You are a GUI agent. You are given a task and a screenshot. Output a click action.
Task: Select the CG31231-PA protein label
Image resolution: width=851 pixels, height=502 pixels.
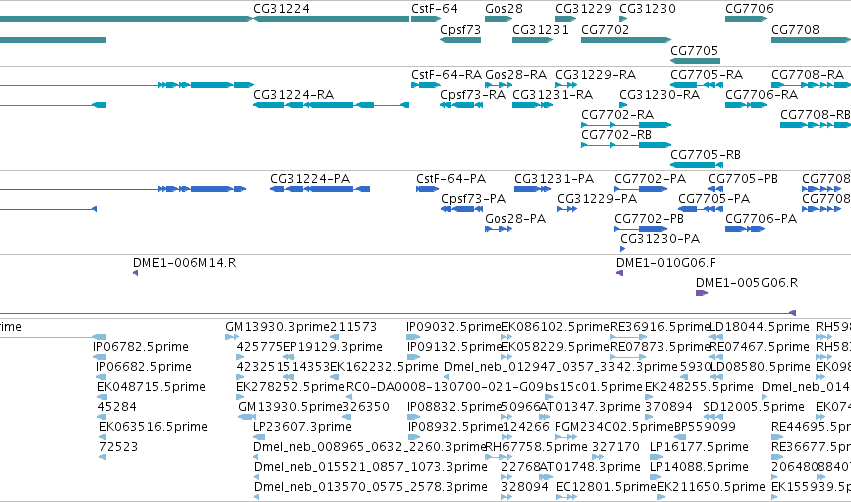coord(554,179)
